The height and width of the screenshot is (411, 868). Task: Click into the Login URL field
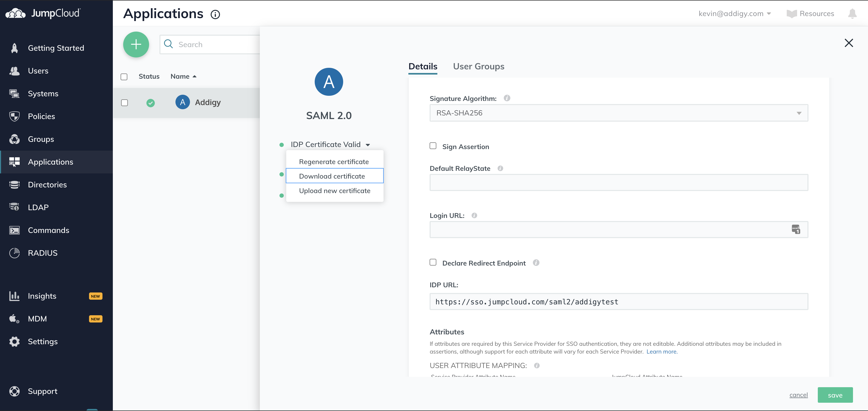point(619,229)
